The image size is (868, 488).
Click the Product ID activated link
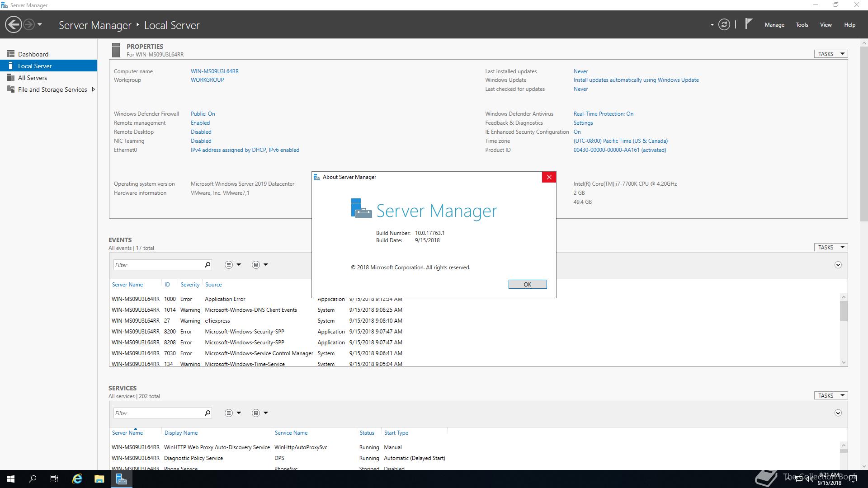click(620, 150)
